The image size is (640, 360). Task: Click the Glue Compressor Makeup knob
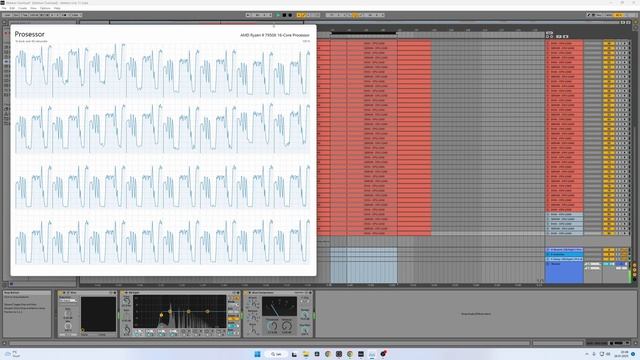coord(287,326)
